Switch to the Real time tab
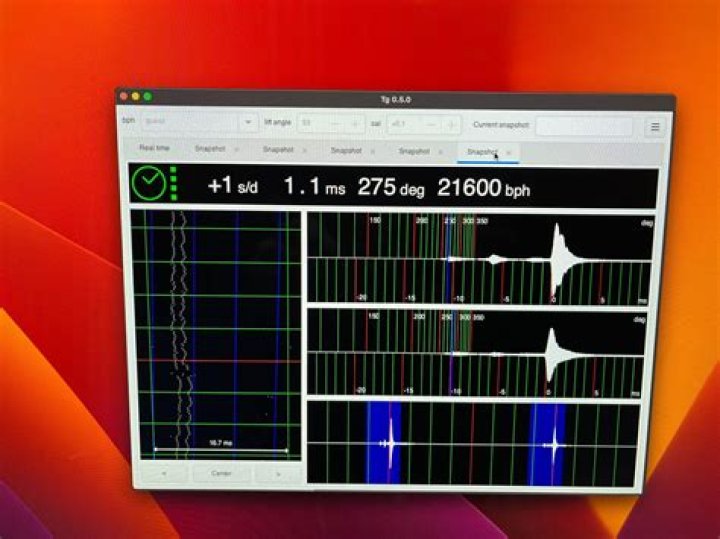Screen dimensions: 720x539 point(155,149)
